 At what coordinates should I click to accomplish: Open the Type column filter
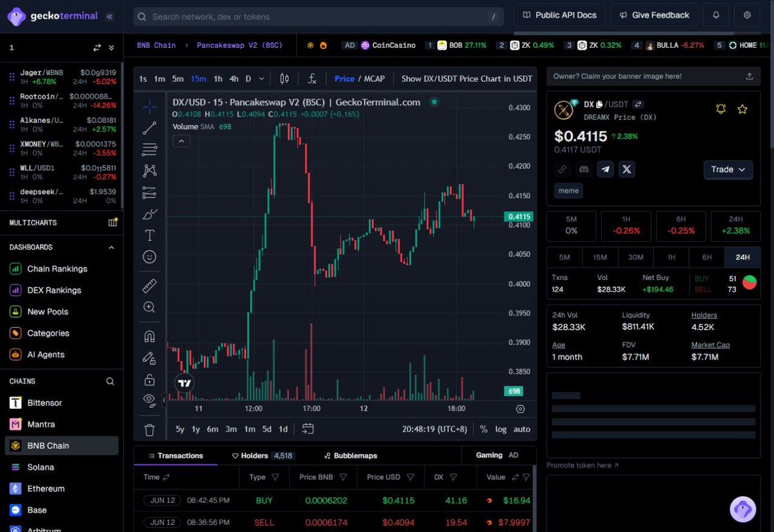[275, 477]
